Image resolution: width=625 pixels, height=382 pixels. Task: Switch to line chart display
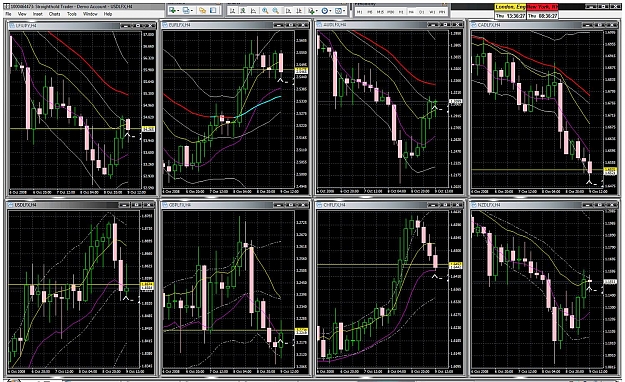point(253,11)
